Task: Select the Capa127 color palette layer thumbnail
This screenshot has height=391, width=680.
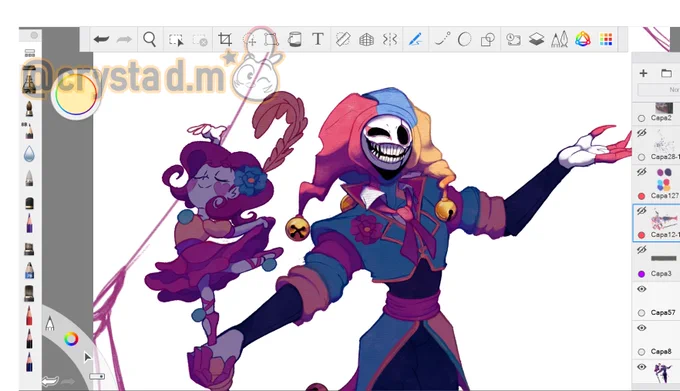Action: [x=664, y=179]
